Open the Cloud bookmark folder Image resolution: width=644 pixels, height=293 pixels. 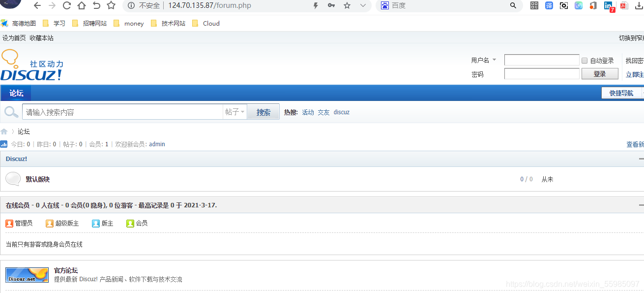[206, 23]
